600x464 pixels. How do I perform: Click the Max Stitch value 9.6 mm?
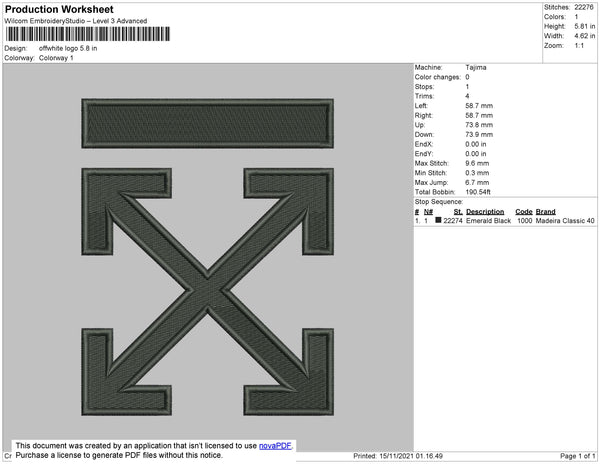point(477,163)
